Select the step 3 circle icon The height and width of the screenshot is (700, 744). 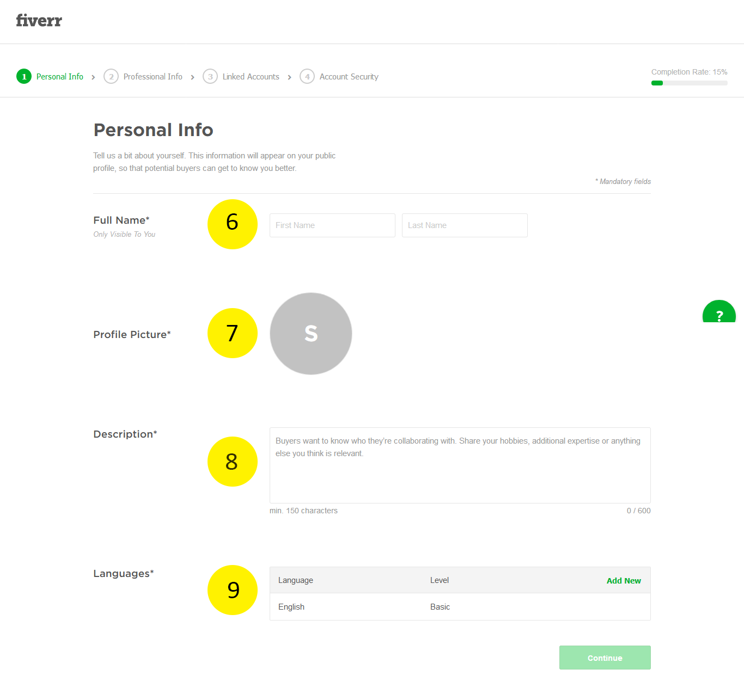click(210, 77)
